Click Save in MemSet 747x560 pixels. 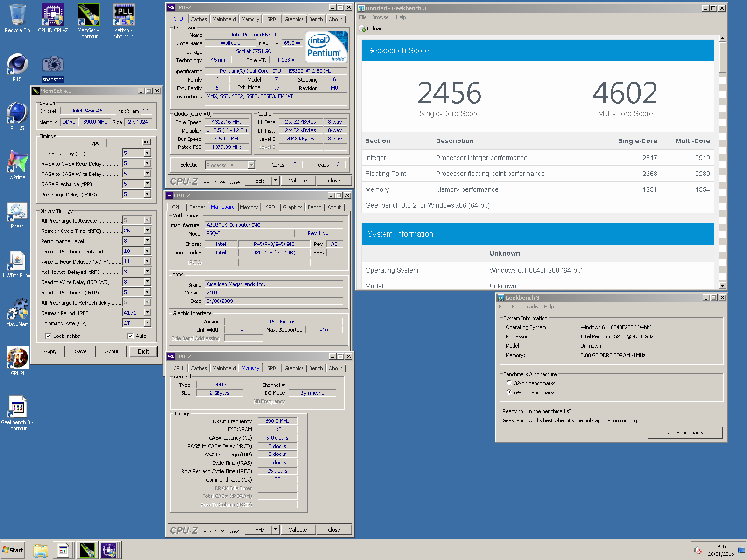pos(81,351)
